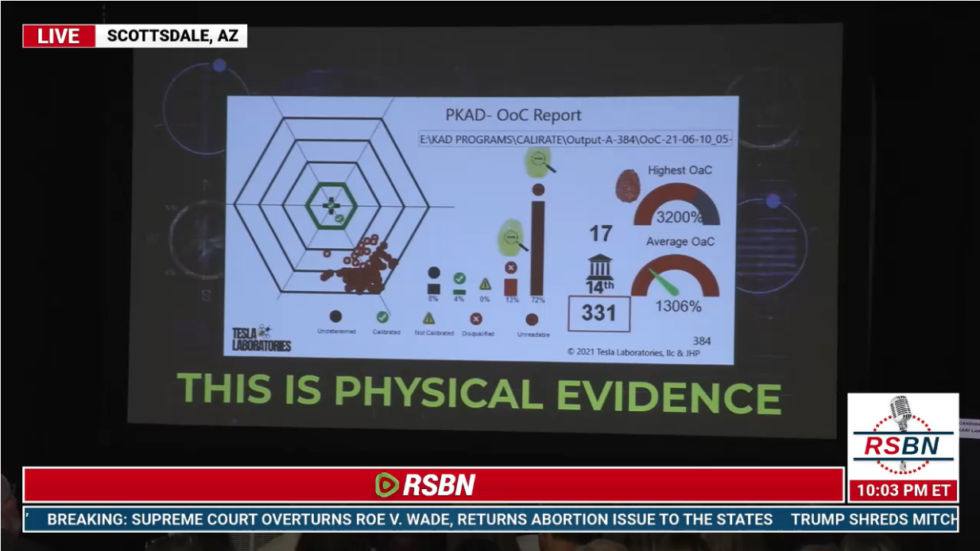Click the E:\KAD PROGRAMS file path field
980x551 pixels.
pos(575,139)
